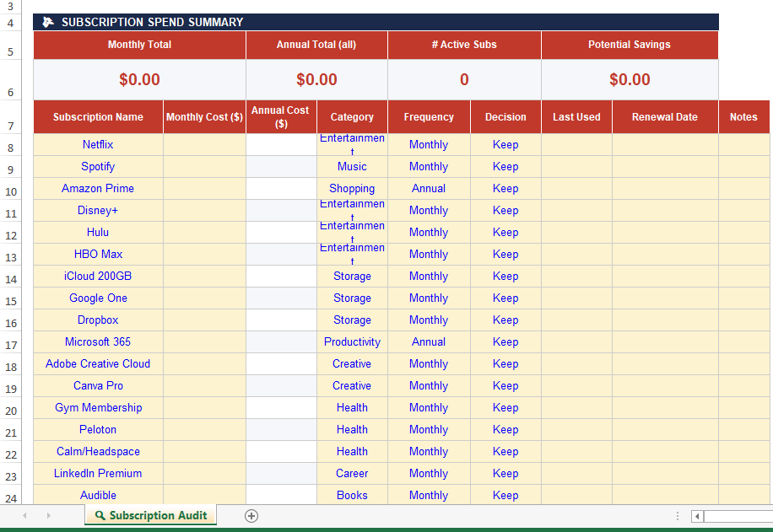Select the Subscription Name column header
Viewport: 773px width, 532px height.
(x=98, y=117)
